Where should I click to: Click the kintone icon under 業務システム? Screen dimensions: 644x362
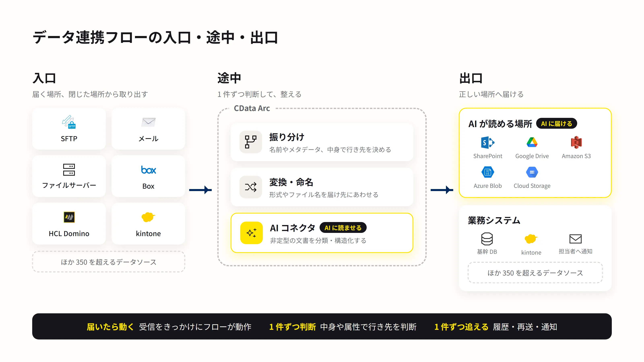tap(531, 239)
